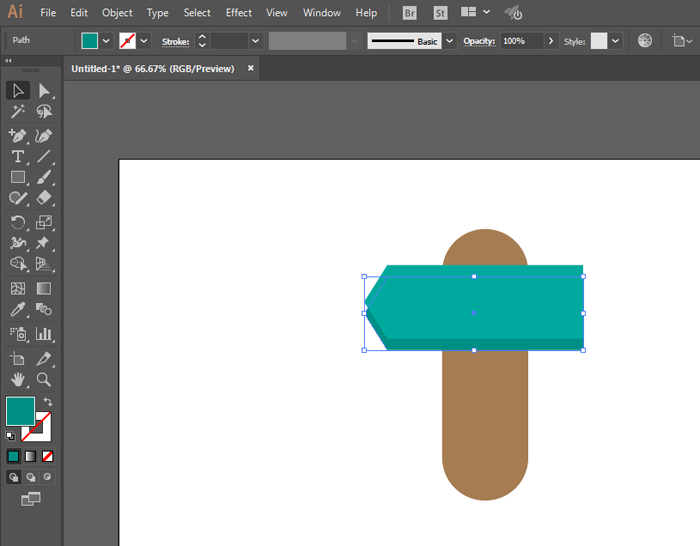The height and width of the screenshot is (546, 700).
Task: Set paint mode to None
Action: (x=47, y=456)
